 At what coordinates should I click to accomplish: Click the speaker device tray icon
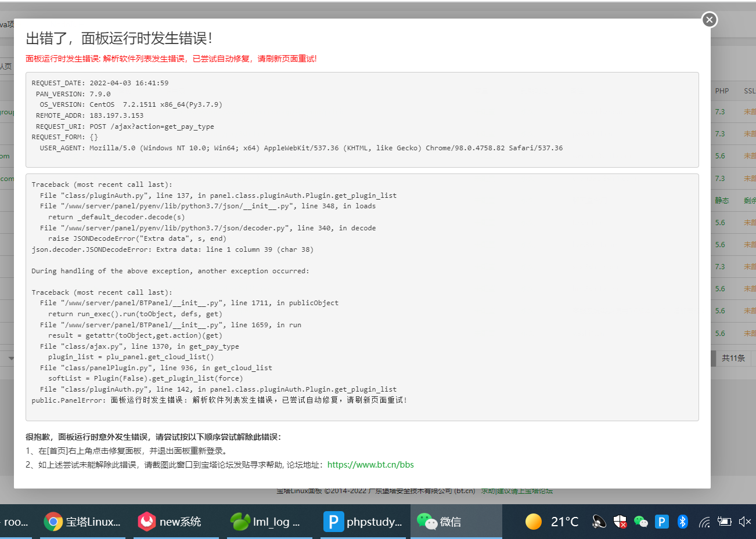[x=599, y=522]
